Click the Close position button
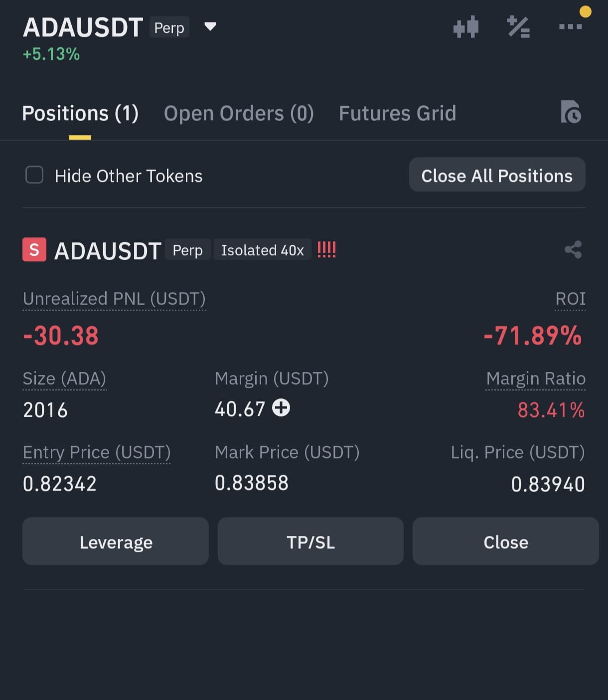Screen dimensions: 608x700 (x=505, y=541)
